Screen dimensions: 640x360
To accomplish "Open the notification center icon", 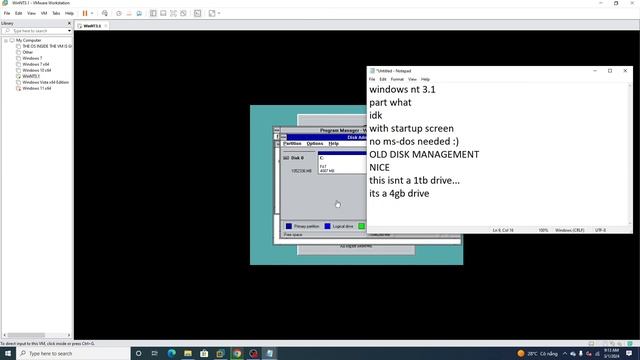I will [629, 353].
